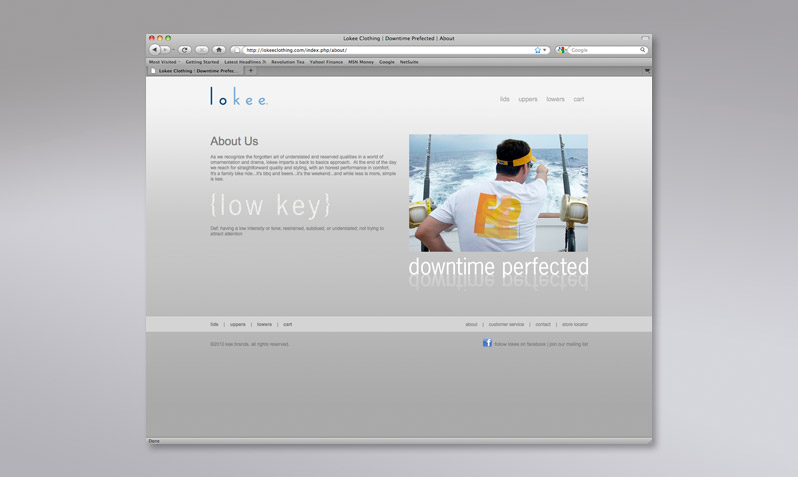Select the Lokee Clothing browser tab
This screenshot has height=477, width=798.
point(195,71)
